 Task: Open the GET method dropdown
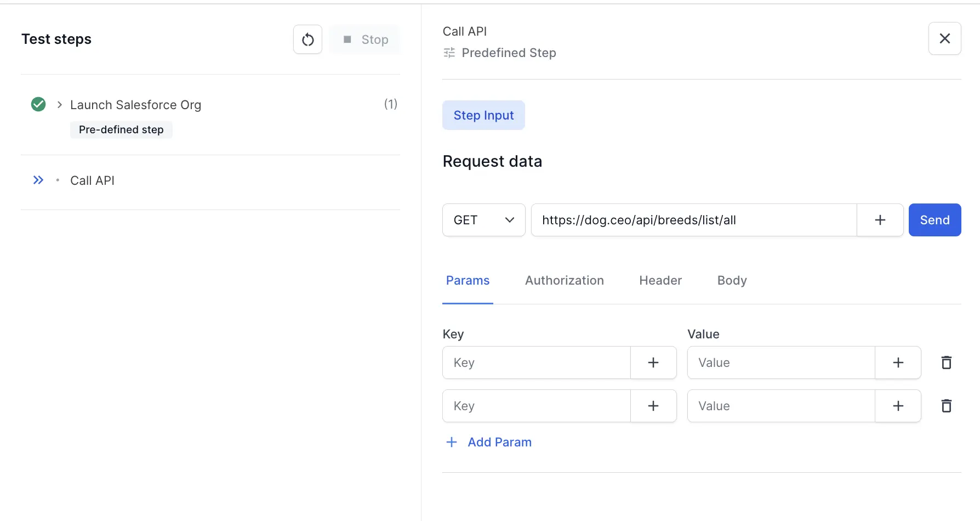(483, 220)
